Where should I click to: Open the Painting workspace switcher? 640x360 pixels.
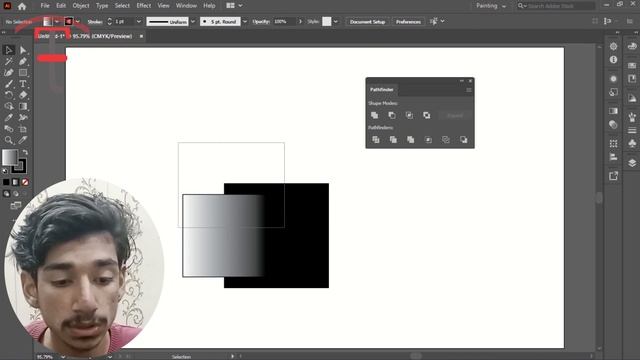tap(491, 6)
